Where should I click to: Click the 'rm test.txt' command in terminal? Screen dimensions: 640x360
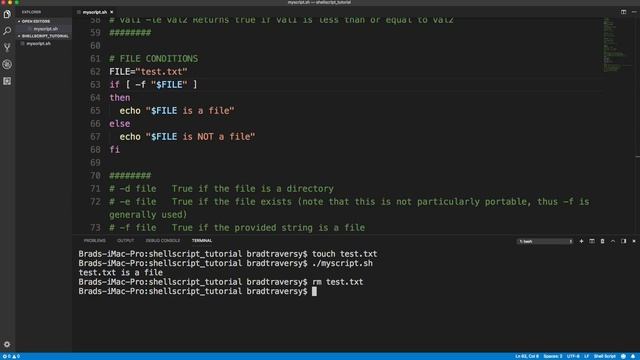(338, 282)
